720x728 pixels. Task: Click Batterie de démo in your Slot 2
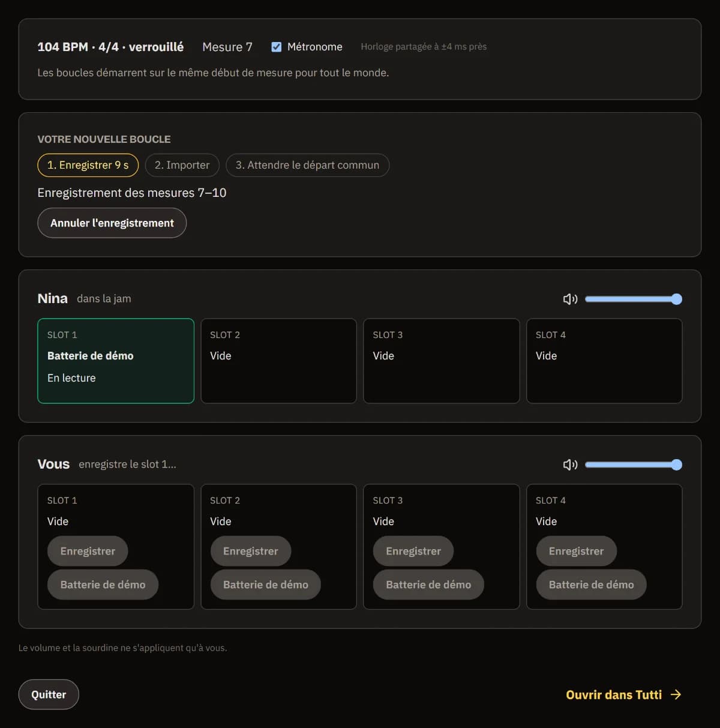click(x=266, y=585)
